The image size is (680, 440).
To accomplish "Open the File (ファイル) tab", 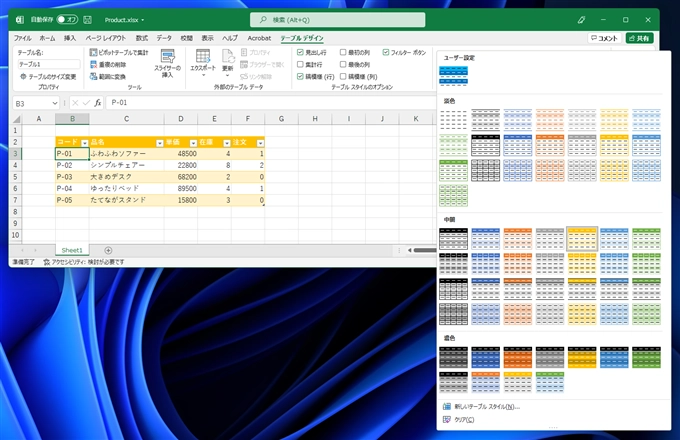I will [22, 38].
